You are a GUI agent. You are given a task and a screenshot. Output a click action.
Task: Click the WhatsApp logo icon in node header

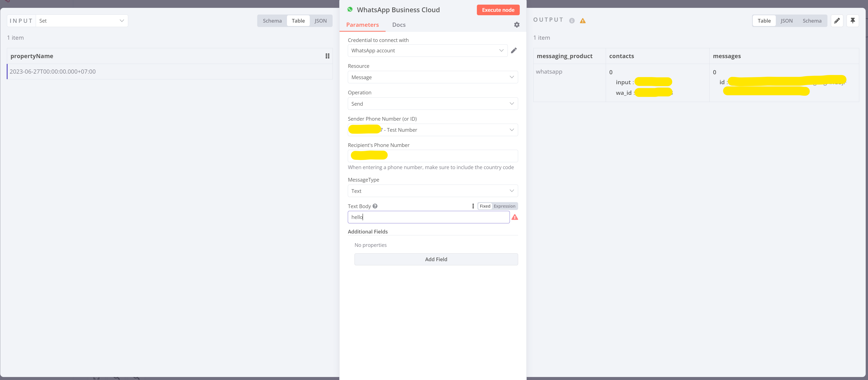coord(350,9)
